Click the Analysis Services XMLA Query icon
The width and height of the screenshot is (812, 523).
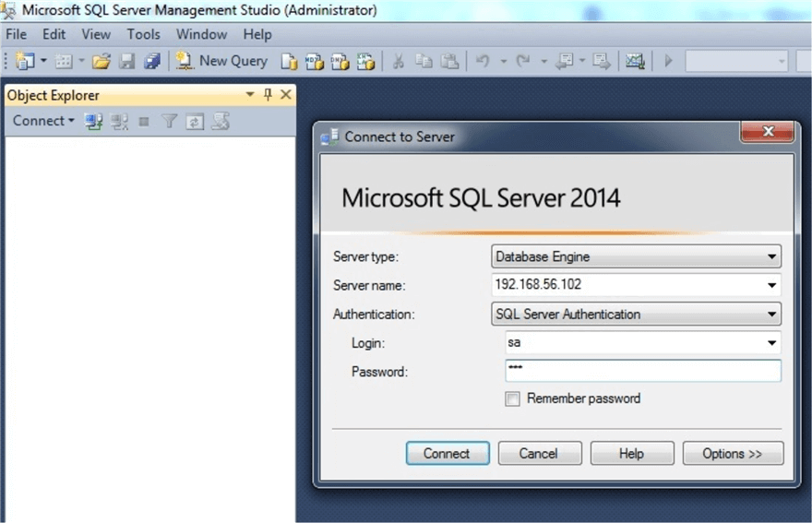pyautogui.click(x=365, y=62)
